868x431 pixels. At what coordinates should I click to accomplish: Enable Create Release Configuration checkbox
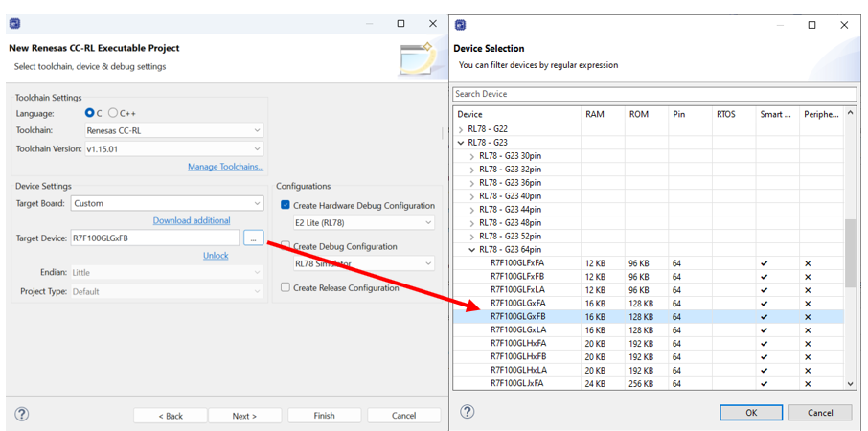286,287
